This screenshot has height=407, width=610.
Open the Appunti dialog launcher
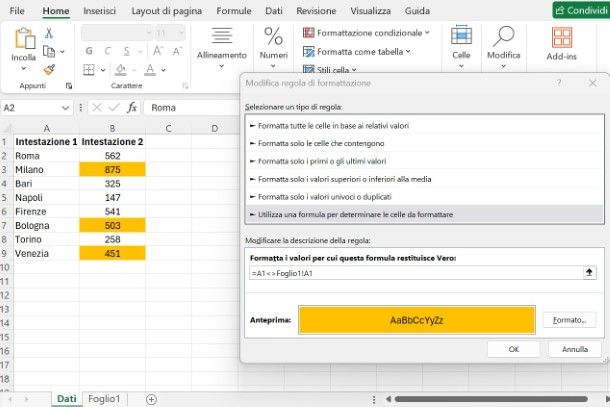[x=69, y=86]
